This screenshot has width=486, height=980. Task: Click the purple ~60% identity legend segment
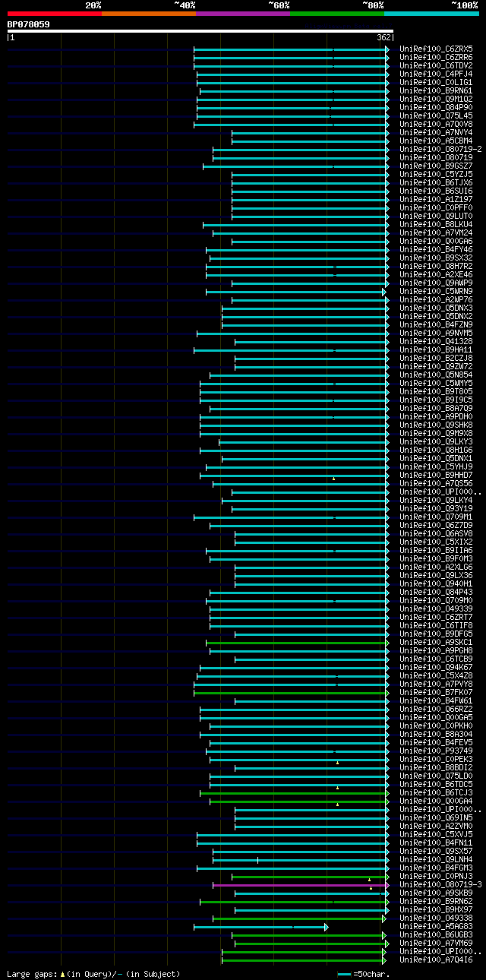coord(243,14)
